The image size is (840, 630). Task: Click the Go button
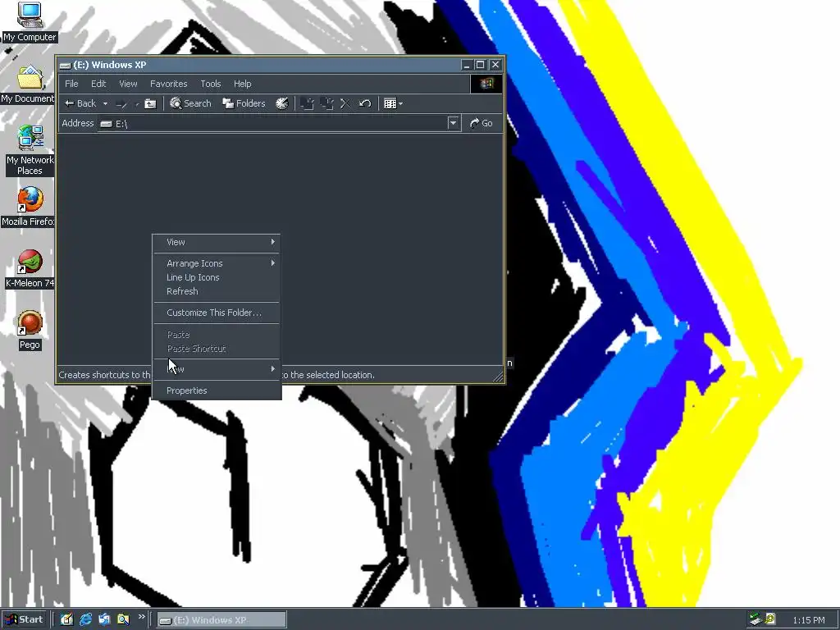481,123
